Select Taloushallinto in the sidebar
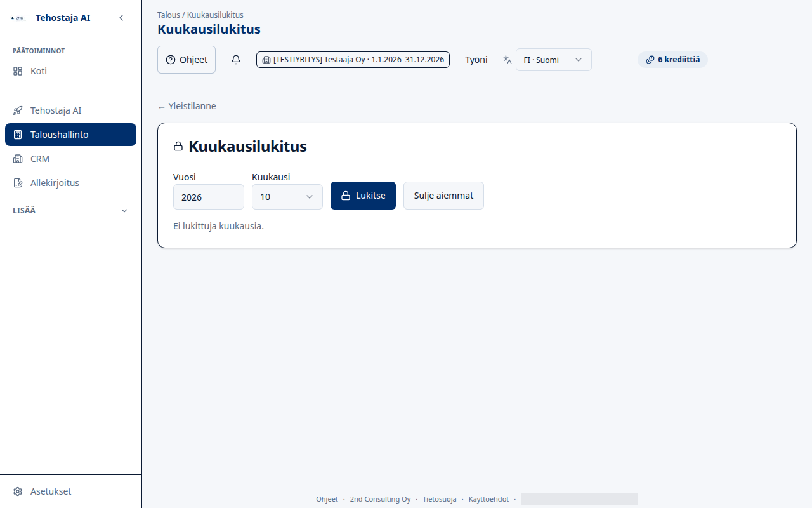Screen dimensions: 812x508 pyautogui.click(x=70, y=135)
